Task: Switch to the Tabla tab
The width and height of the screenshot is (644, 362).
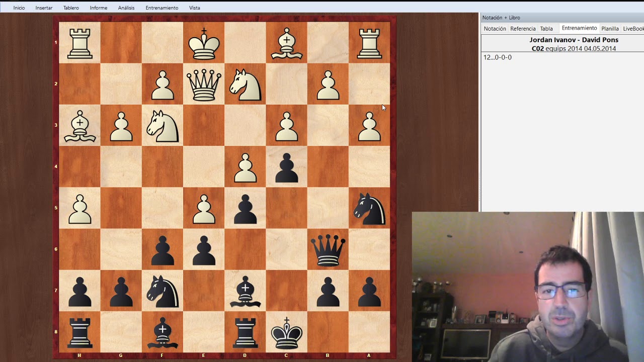Action: tap(546, 29)
